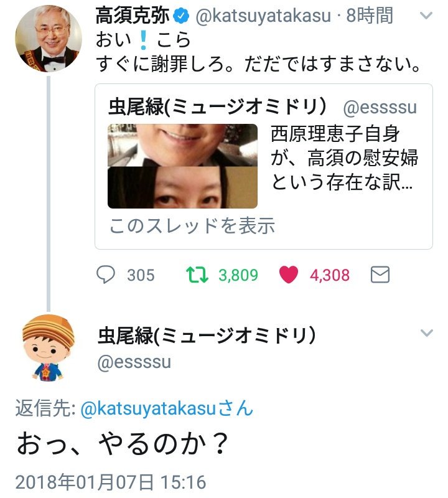
Task: Click the blue verified badge next to 高須克弥
Action: pos(181,16)
